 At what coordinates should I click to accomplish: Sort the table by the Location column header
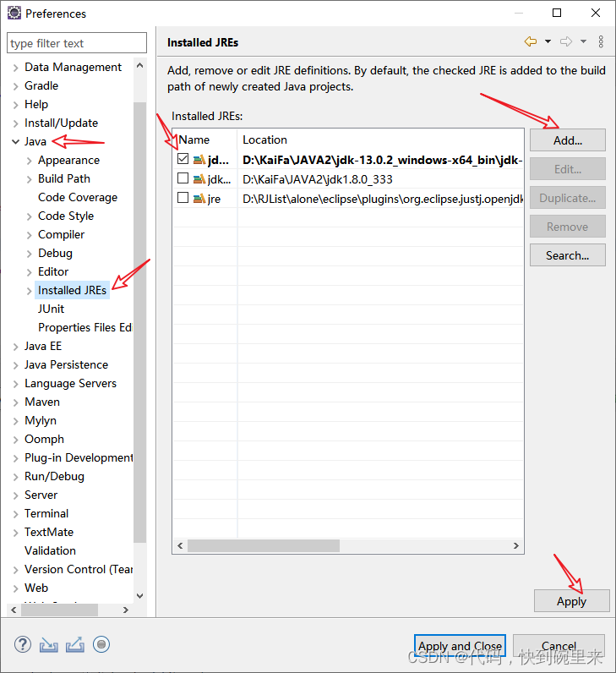(380, 140)
